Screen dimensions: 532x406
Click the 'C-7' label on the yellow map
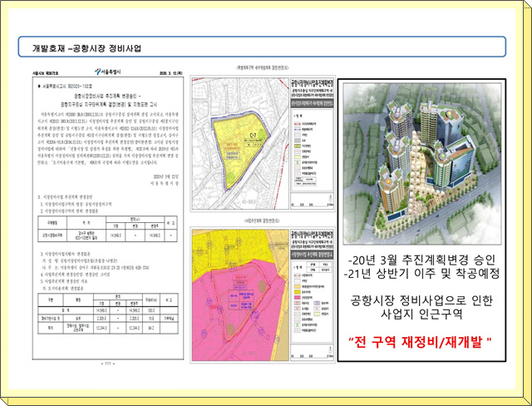253,136
